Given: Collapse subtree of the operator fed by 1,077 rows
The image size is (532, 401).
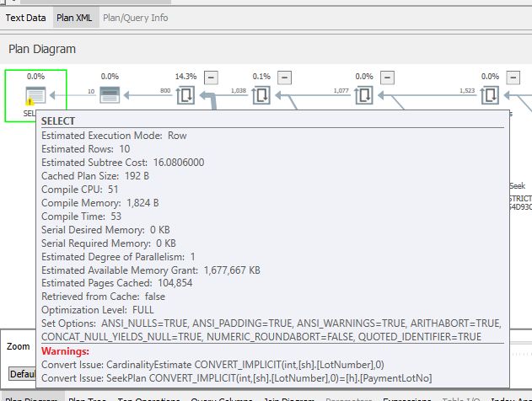Looking at the screenshot, I should click(388, 78).
